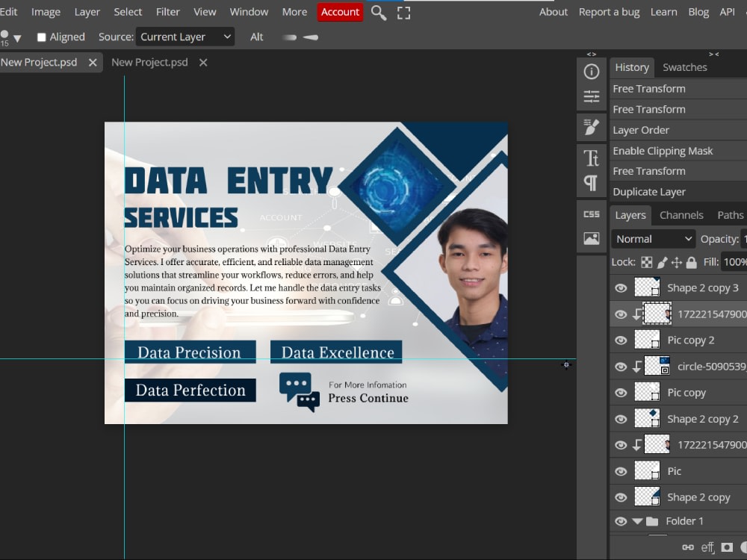Open the Paragraph panel icon
The height and width of the screenshot is (560, 747).
tap(591, 183)
